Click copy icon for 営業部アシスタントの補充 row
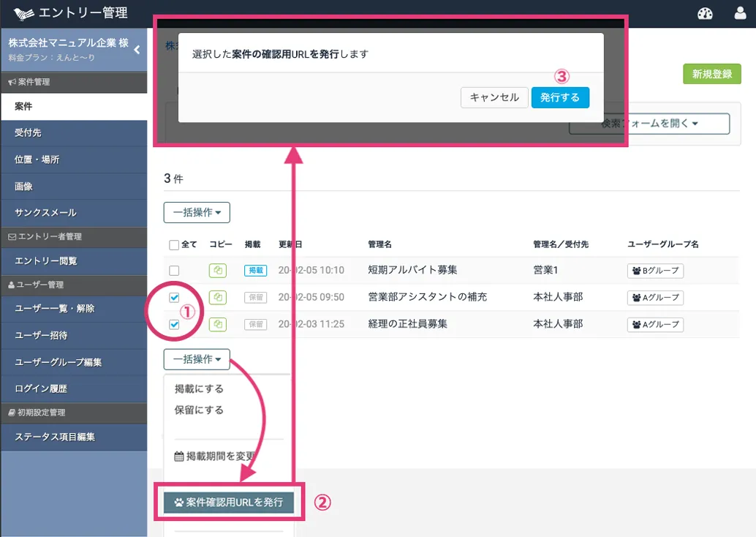The image size is (756, 537). click(218, 298)
